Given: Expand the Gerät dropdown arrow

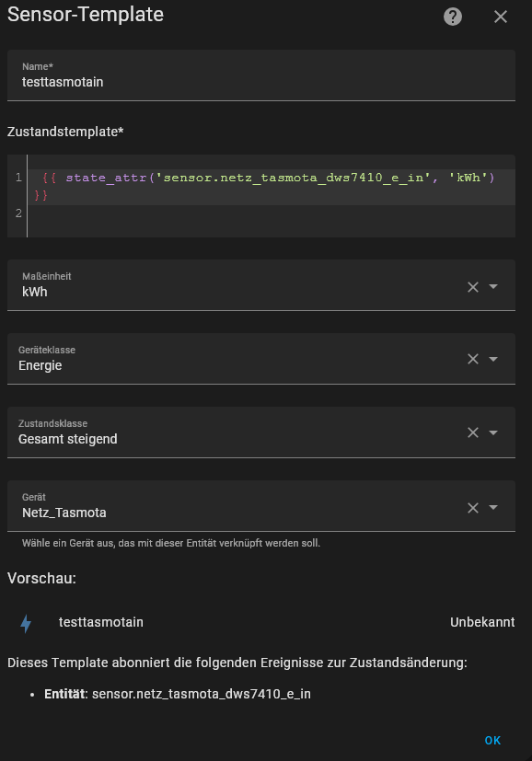Looking at the screenshot, I should [493, 507].
